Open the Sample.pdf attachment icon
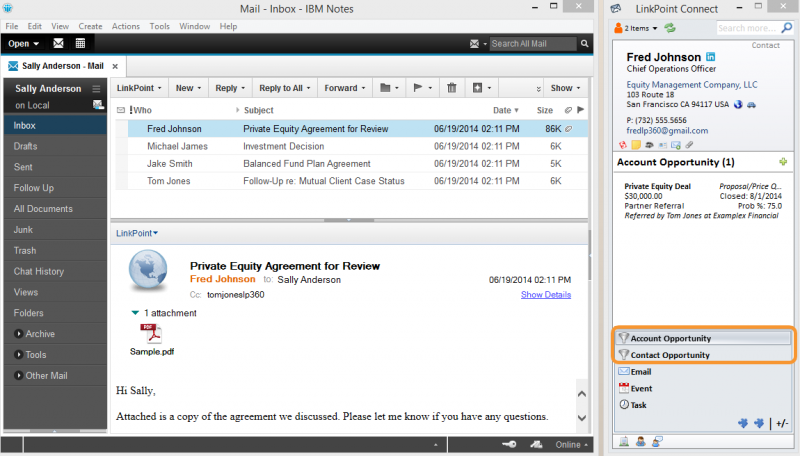The height and width of the screenshot is (456, 800). click(151, 333)
